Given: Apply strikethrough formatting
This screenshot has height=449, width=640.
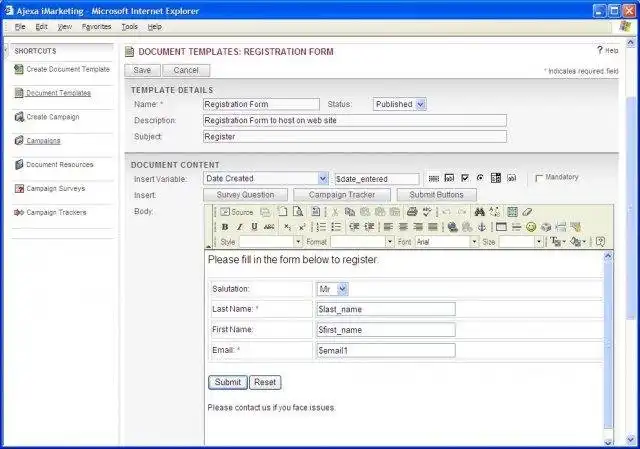Looking at the screenshot, I should coord(269,227).
